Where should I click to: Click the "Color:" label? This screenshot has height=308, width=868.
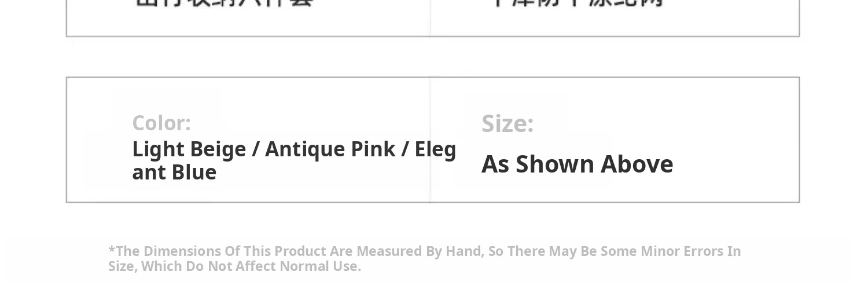coord(161,123)
